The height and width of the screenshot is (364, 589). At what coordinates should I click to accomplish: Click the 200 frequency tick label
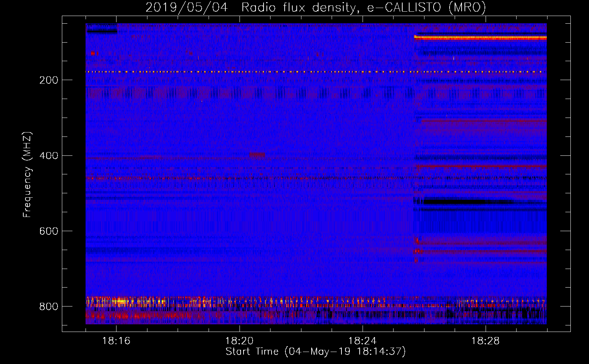click(x=49, y=80)
